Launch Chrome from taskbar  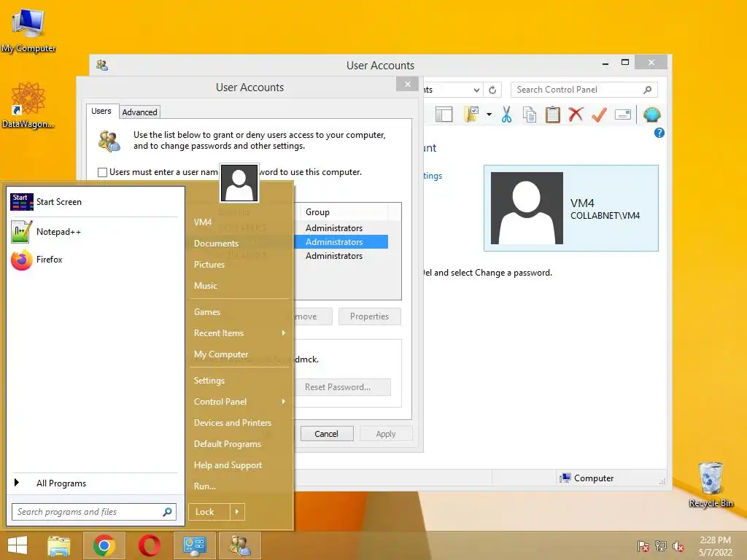(104, 545)
